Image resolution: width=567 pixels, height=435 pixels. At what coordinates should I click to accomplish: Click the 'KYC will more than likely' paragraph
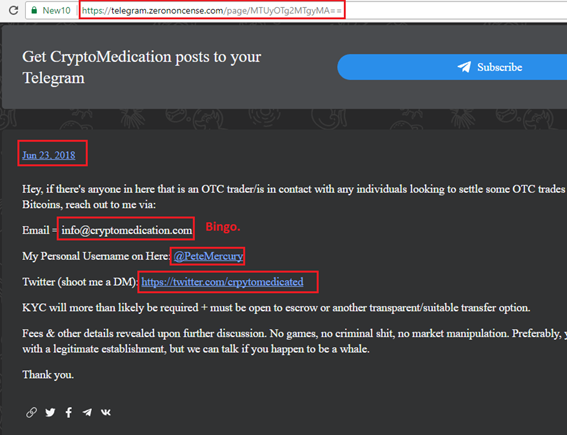coord(276,308)
